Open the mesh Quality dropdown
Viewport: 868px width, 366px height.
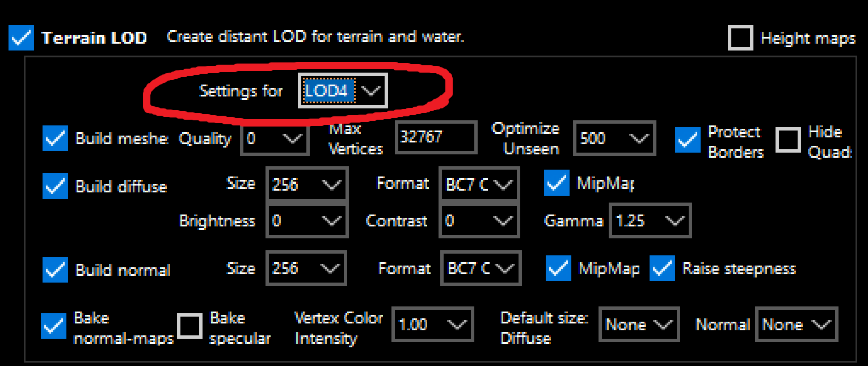click(275, 138)
